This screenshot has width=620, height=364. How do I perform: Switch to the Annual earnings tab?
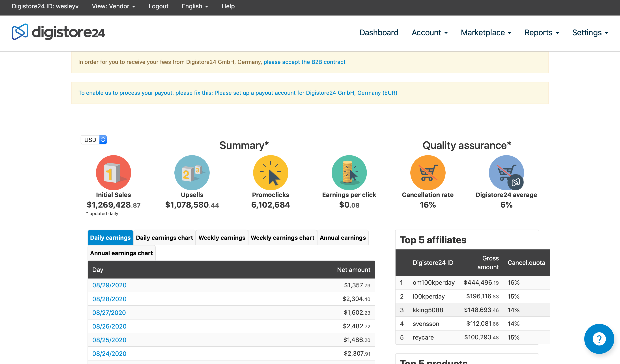pyautogui.click(x=343, y=238)
